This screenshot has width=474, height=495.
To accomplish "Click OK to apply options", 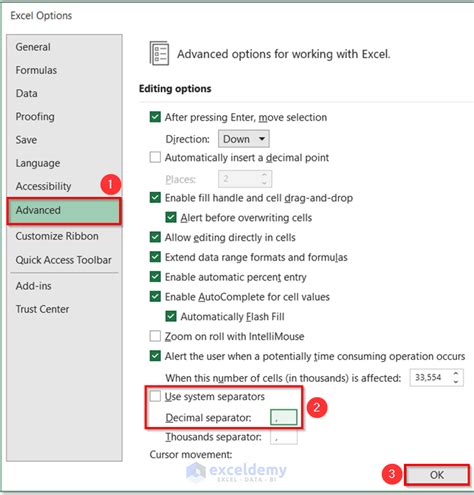I will point(437,475).
